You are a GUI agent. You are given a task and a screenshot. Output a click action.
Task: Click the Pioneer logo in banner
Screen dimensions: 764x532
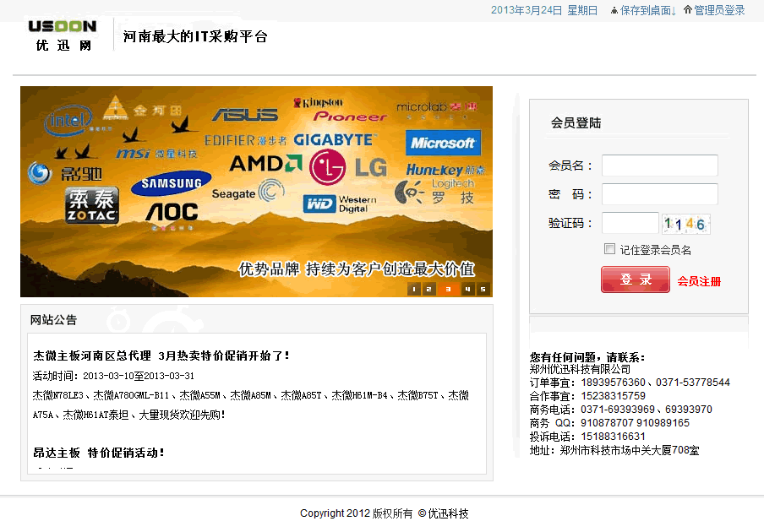click(x=350, y=117)
